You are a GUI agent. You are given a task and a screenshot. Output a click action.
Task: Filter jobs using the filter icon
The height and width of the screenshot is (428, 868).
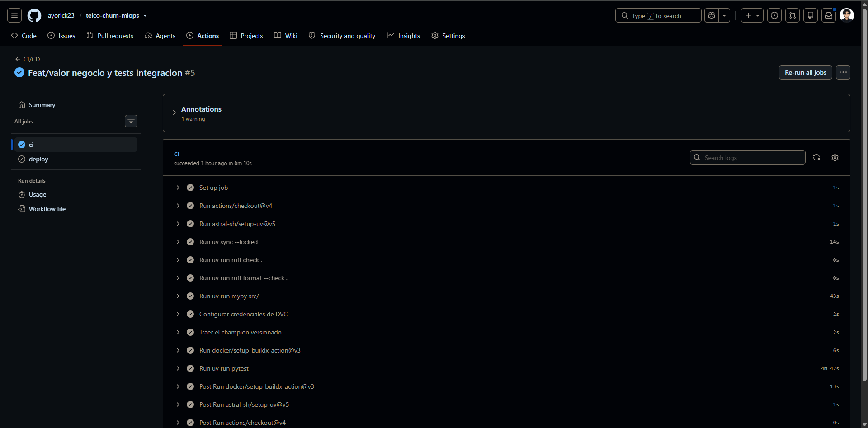131,121
